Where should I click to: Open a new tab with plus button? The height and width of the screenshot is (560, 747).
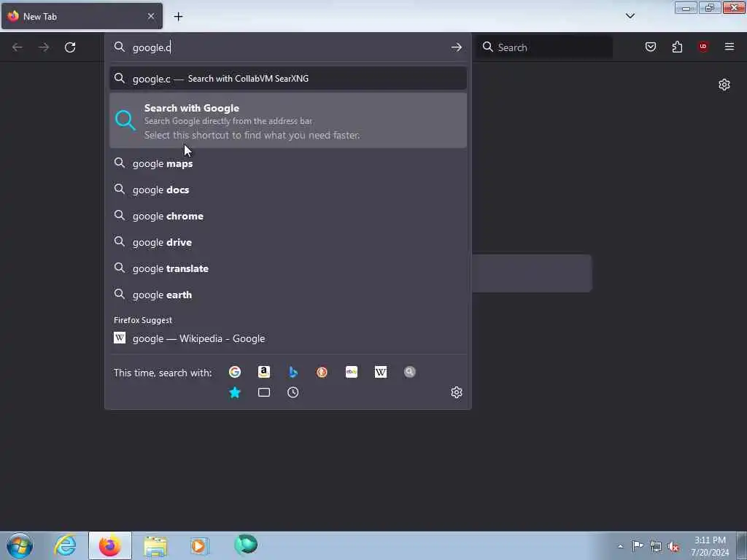point(178,17)
